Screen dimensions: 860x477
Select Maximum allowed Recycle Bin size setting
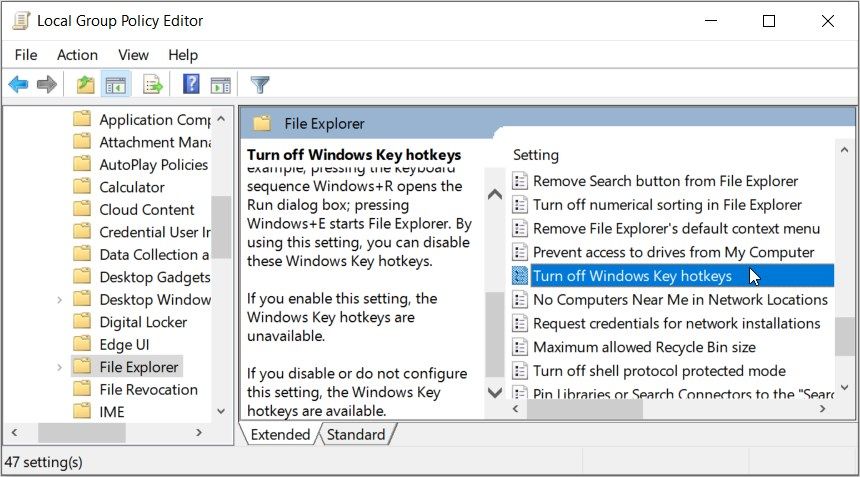pos(644,347)
